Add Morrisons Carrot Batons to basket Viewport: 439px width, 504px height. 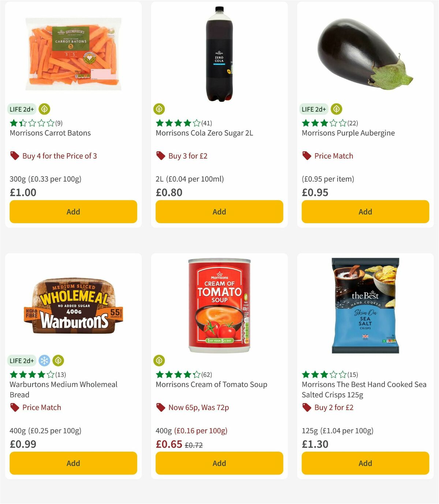coord(73,212)
